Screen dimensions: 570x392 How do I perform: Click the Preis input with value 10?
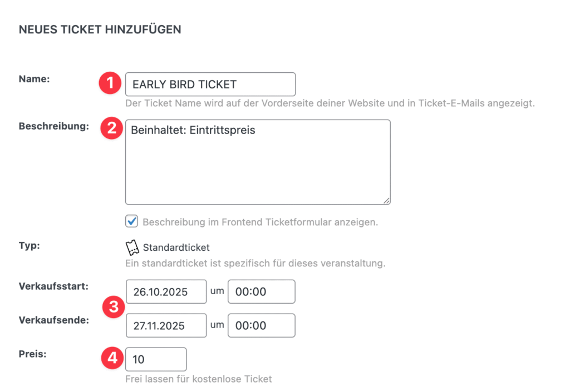click(x=156, y=359)
